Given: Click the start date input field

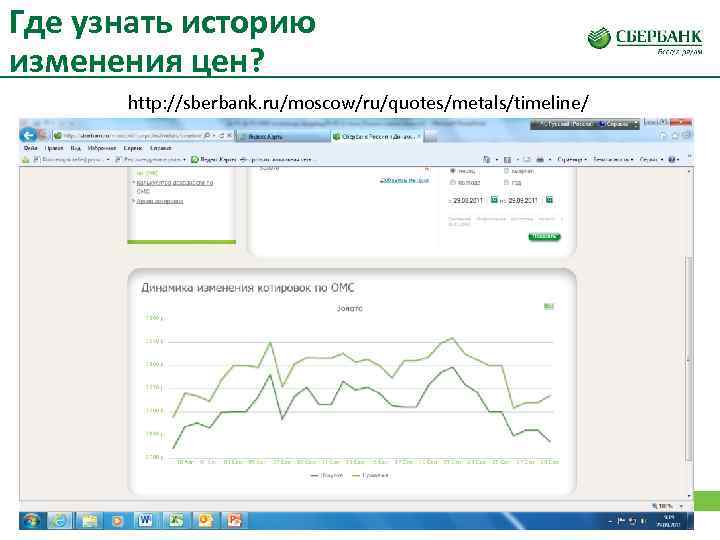Looking at the screenshot, I should click(x=468, y=200).
